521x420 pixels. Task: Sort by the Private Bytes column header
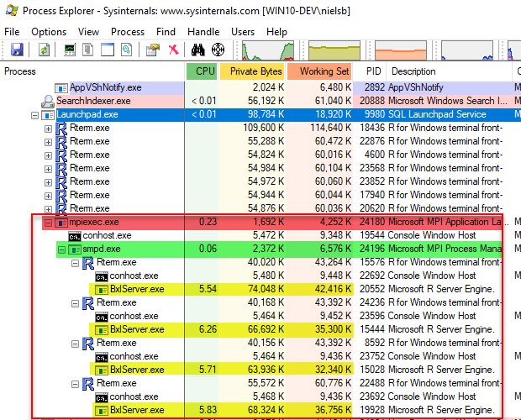pyautogui.click(x=252, y=71)
